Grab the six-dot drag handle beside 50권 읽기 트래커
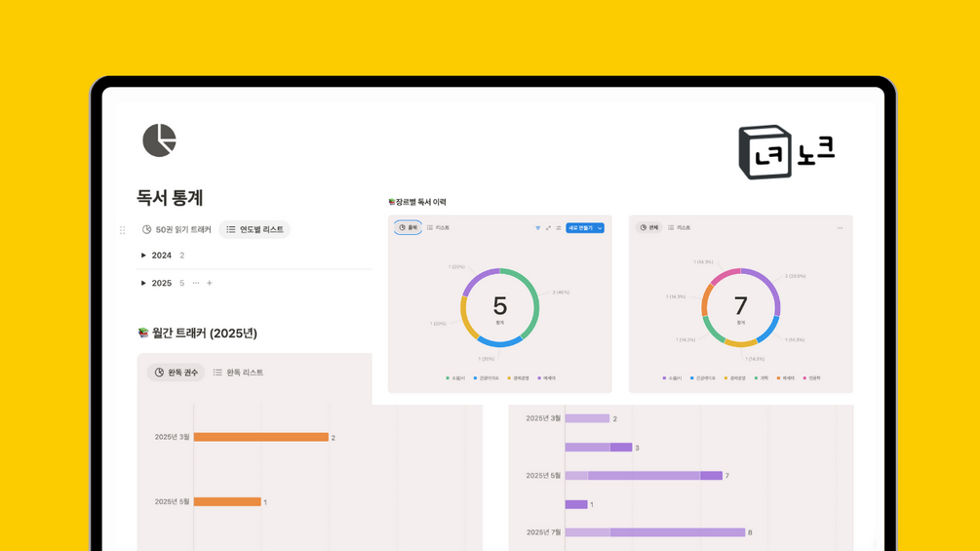Viewport: 980px width, 551px height. point(123,230)
